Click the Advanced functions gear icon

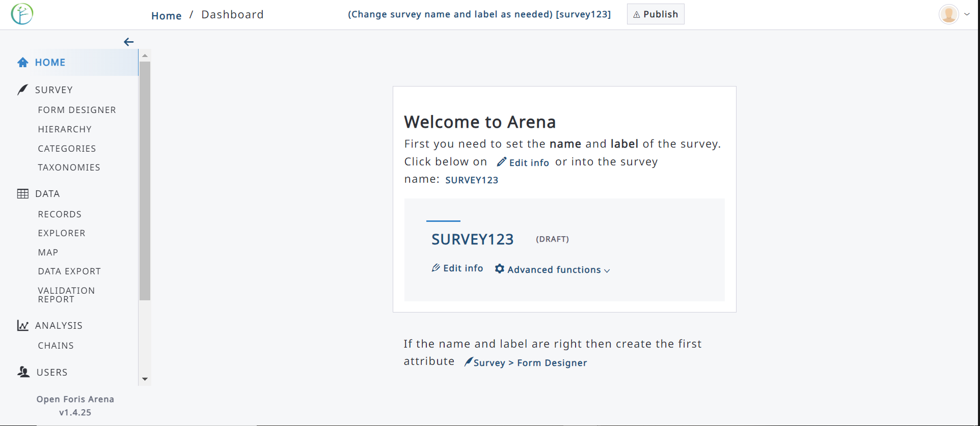click(x=500, y=269)
